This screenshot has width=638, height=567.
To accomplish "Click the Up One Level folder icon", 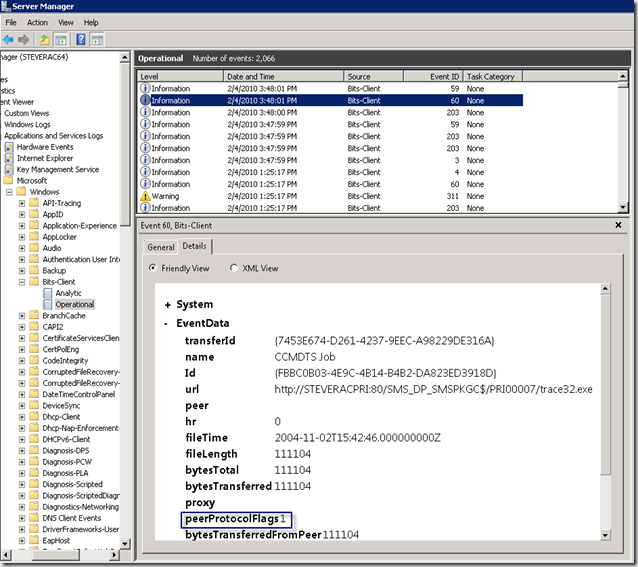I will [x=44, y=39].
